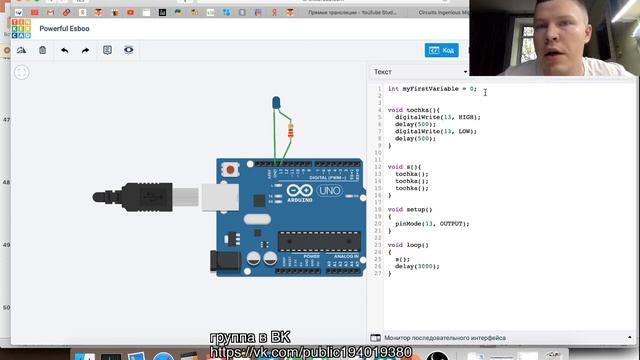Viewport: 640px width, 360px height.
Task: Switch to the Circuits Ingenious browser tab
Action: click(x=444, y=13)
